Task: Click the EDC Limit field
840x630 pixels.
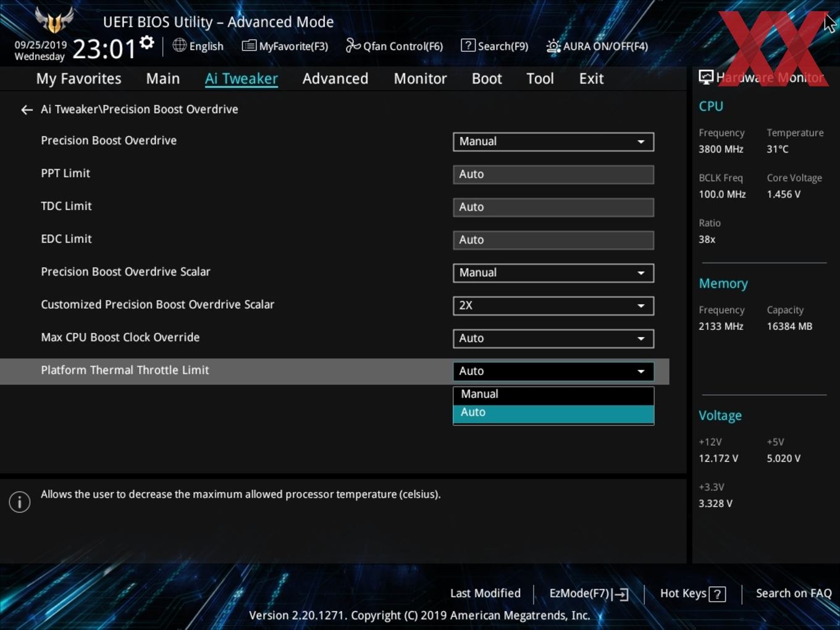Action: click(553, 240)
